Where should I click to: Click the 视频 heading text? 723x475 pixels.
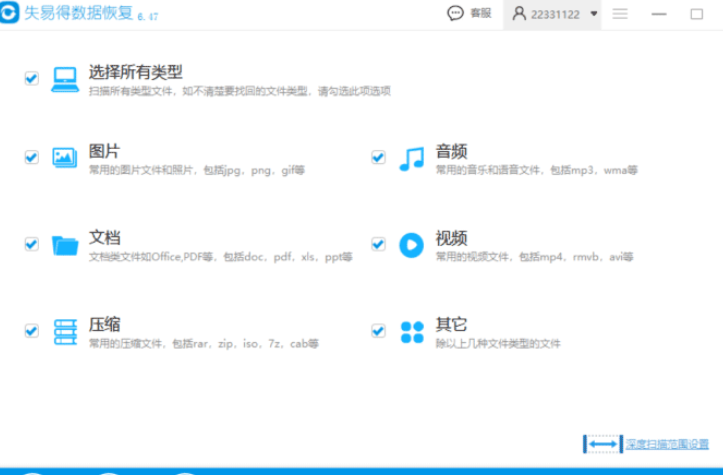click(x=451, y=238)
